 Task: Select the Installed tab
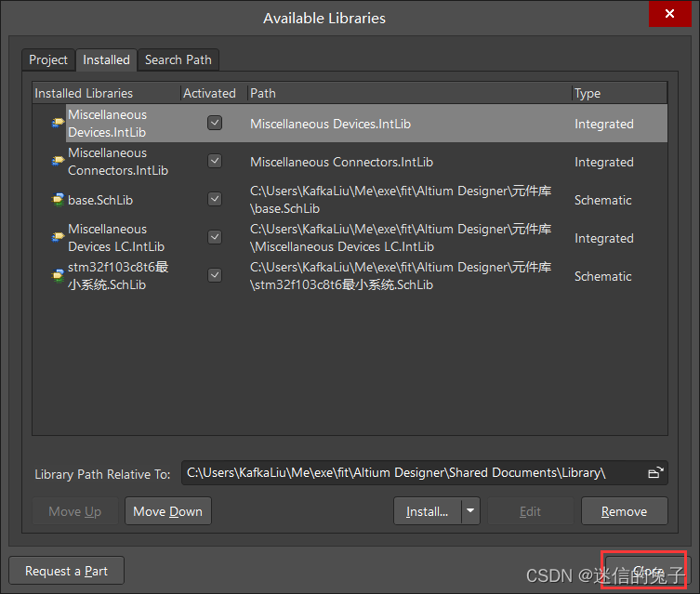coord(106,59)
